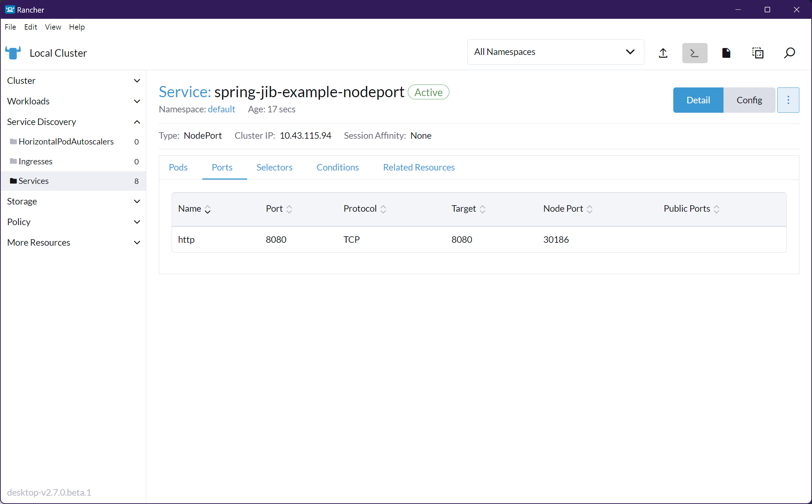Open HorizontalPodAutoscalers in the sidebar
812x504 pixels.
(73, 142)
